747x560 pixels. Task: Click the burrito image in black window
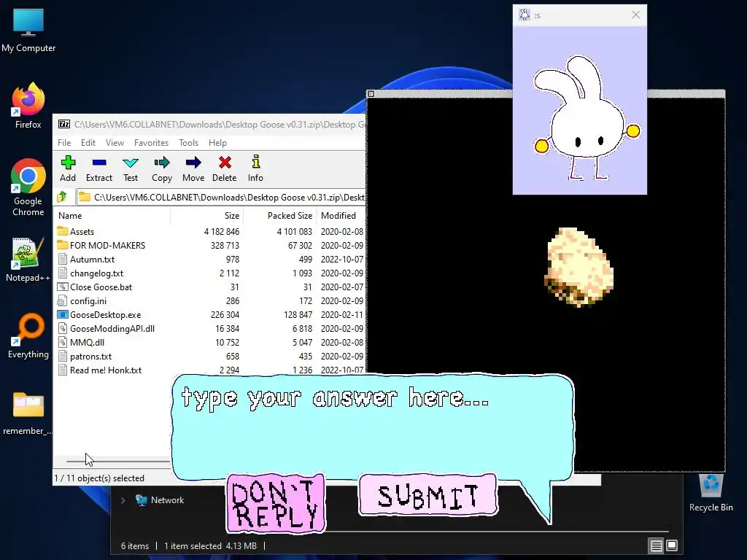coord(578,267)
